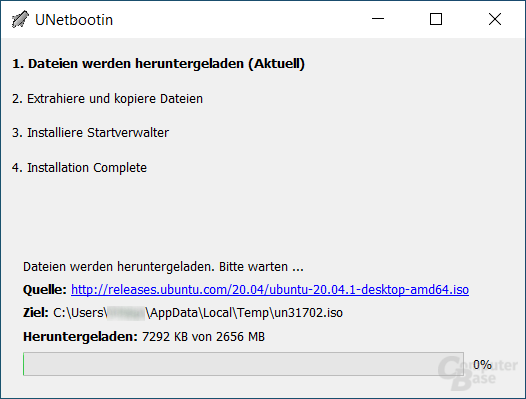Click the '7292 KB von 2656 MB' downloaded value
Screen dimensions: 526x399
203,337
